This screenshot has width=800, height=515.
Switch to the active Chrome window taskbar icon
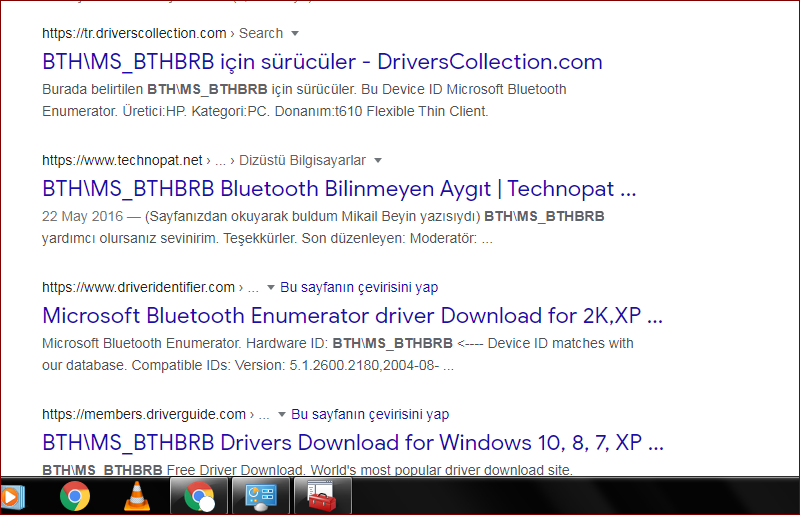199,496
